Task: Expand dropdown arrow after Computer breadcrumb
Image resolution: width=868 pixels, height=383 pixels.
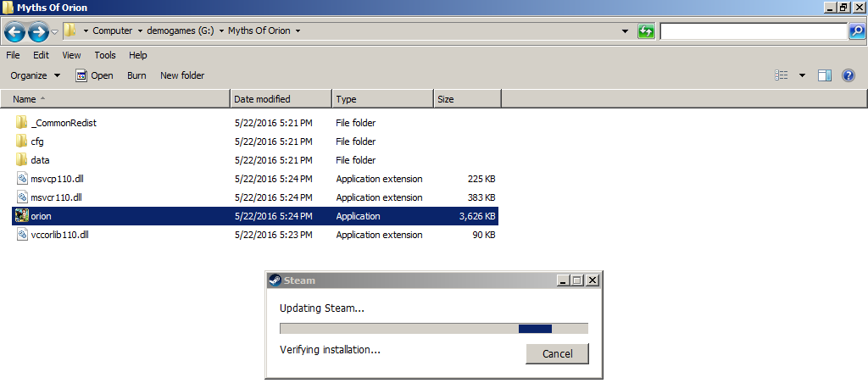Action: tap(140, 31)
